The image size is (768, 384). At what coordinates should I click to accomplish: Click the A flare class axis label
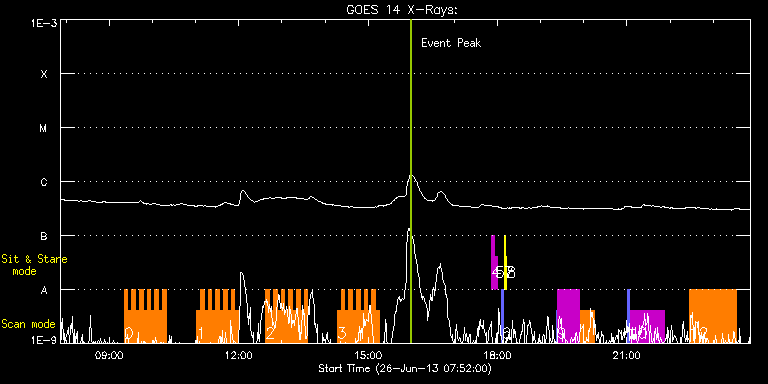(44, 290)
